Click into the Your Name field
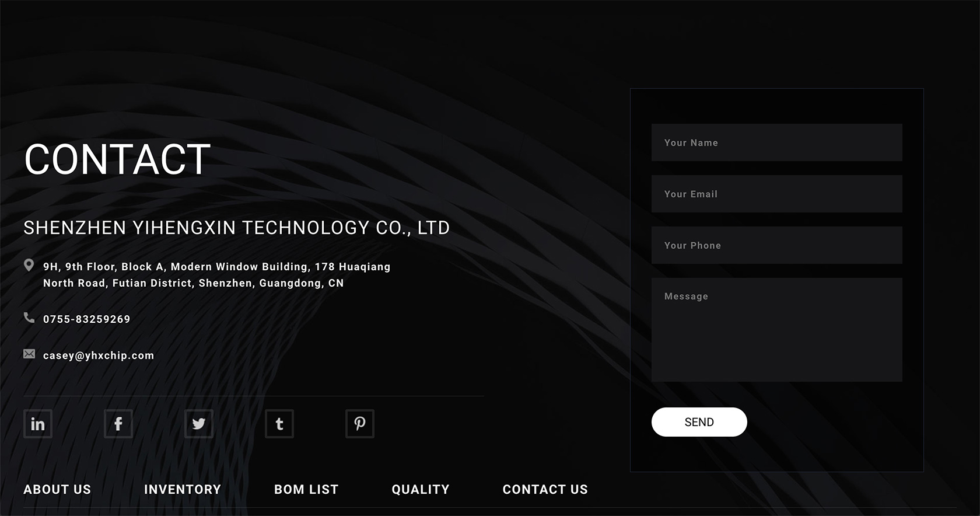 pyautogui.click(x=776, y=142)
